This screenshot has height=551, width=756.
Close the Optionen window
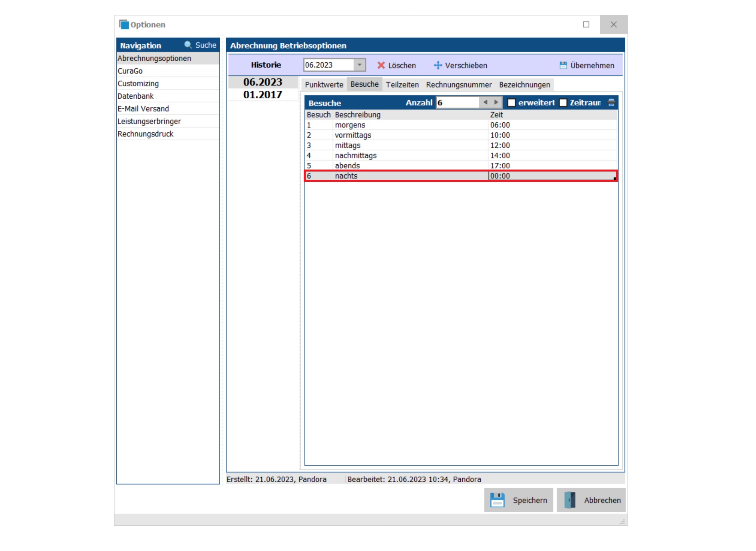tap(614, 24)
